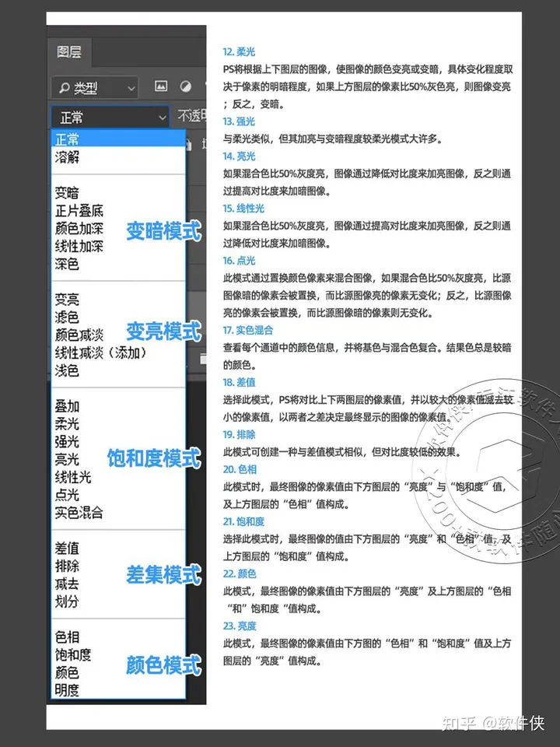560x747 pixels.
Task: Choose 柔光 in the blend mode list
Action: 67,424
